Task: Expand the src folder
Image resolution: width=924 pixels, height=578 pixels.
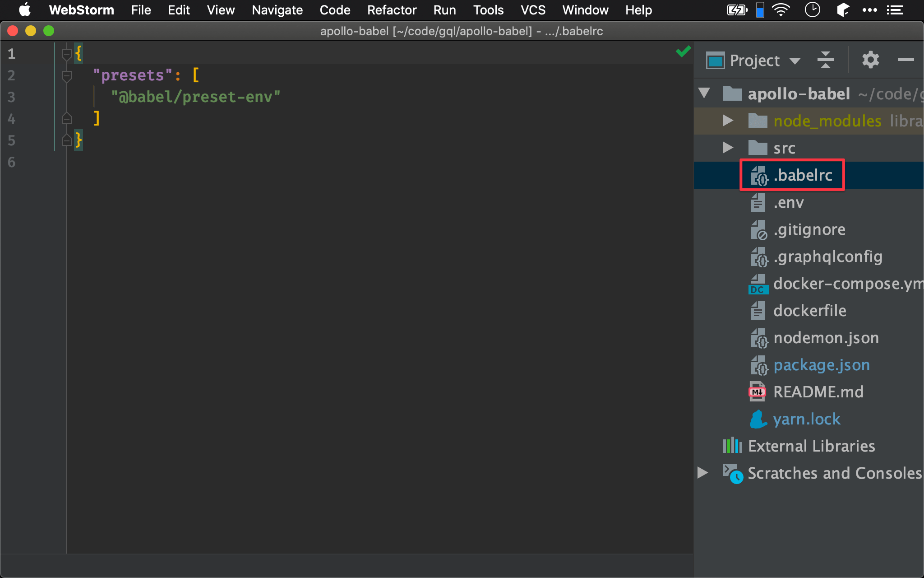Action: (727, 148)
